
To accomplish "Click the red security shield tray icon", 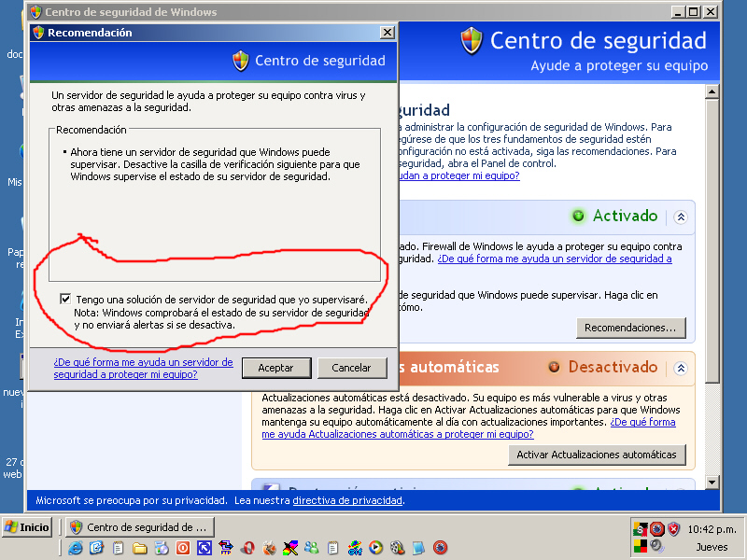I will pyautogui.click(x=673, y=528).
